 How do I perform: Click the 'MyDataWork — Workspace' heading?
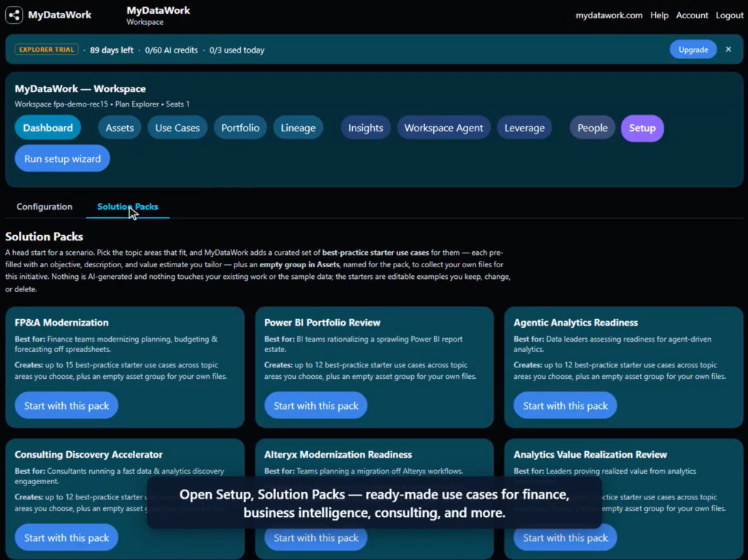coord(80,89)
